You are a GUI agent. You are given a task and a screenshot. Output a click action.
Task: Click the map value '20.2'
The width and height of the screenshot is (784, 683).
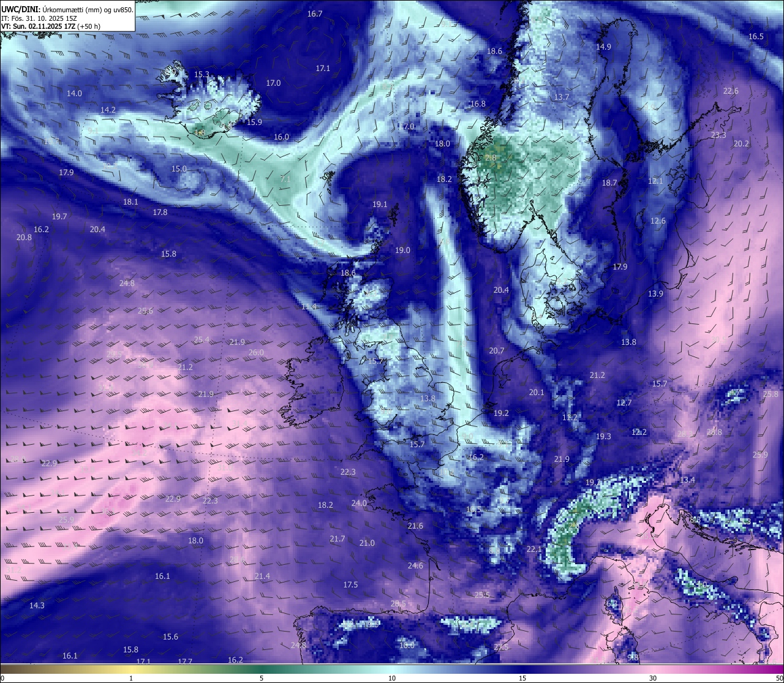[x=741, y=143]
